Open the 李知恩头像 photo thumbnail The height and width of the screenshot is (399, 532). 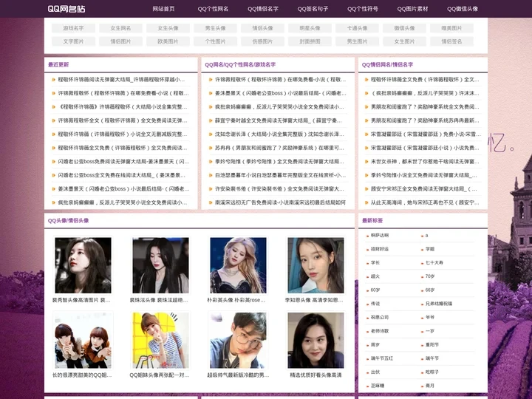click(x=316, y=265)
